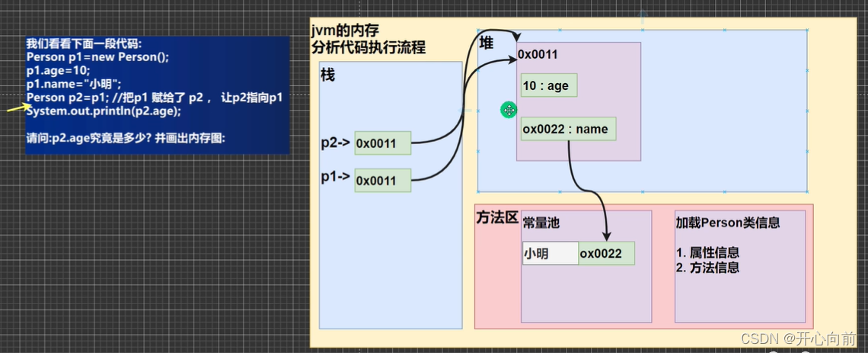The width and height of the screenshot is (868, 353).
Task: Select the "1. 属性信息" line
Action: [707, 252]
